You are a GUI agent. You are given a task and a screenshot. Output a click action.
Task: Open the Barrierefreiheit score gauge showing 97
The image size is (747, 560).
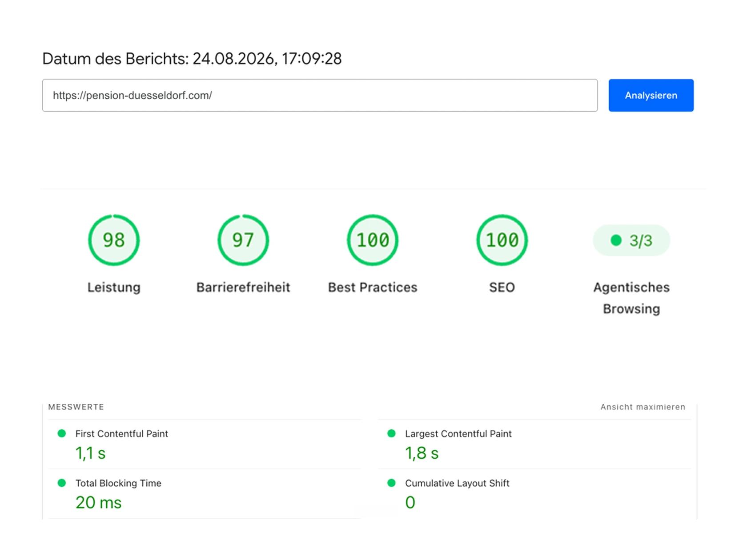click(x=243, y=240)
